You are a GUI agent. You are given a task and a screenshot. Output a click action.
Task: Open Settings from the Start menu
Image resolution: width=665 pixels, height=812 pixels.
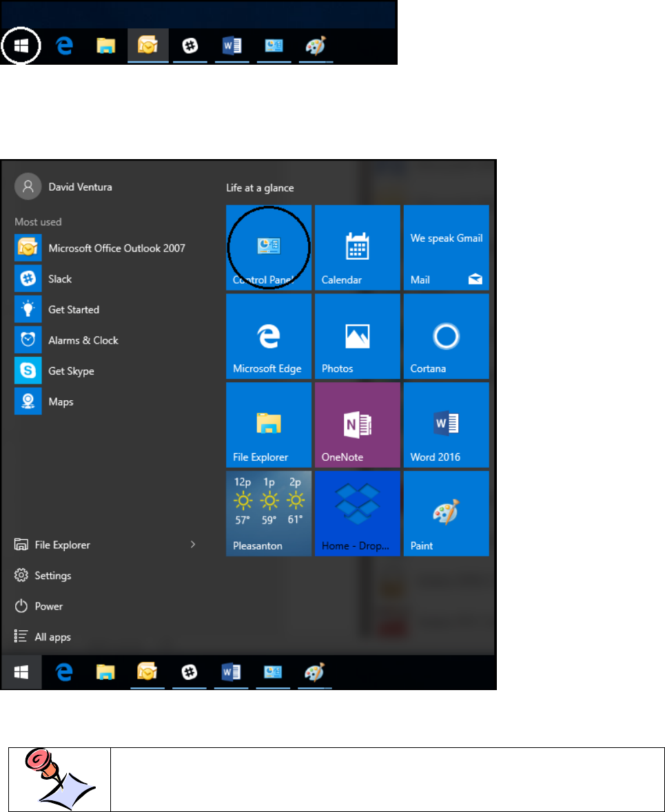tap(43, 575)
